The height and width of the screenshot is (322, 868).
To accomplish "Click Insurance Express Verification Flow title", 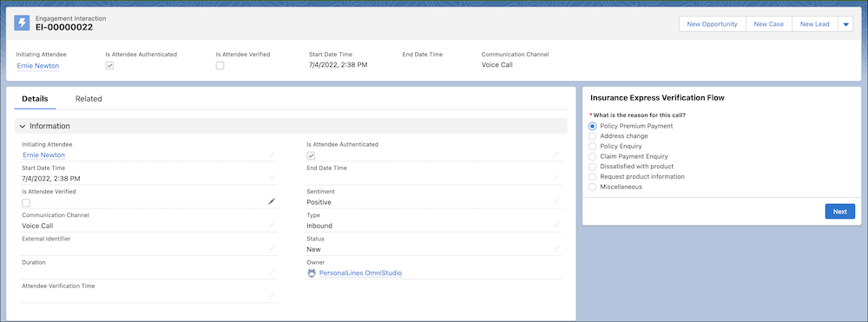I will pos(657,98).
